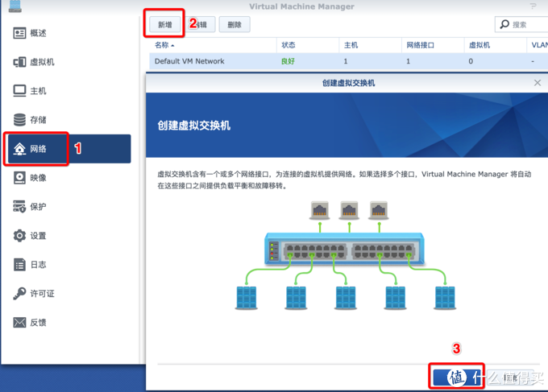Click the 许可证 key icon
This screenshot has height=392, width=548.
[19, 293]
